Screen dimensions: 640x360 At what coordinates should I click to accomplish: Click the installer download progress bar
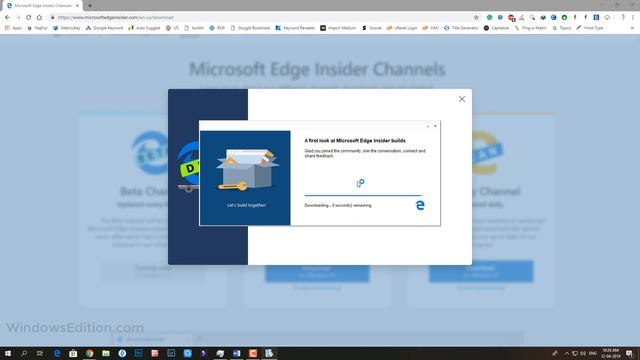coord(363,196)
